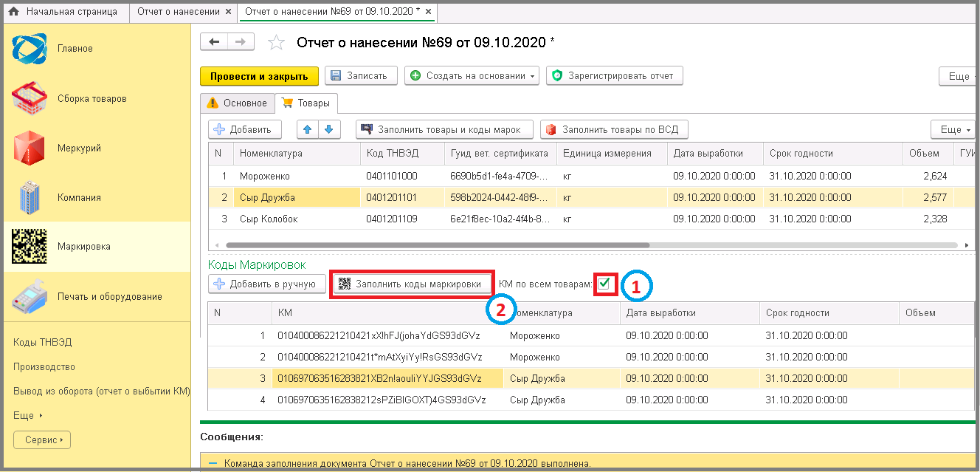Open the Еще menu in goods table toolbar
Image resolution: width=980 pixels, height=472 pixels.
coord(953,129)
